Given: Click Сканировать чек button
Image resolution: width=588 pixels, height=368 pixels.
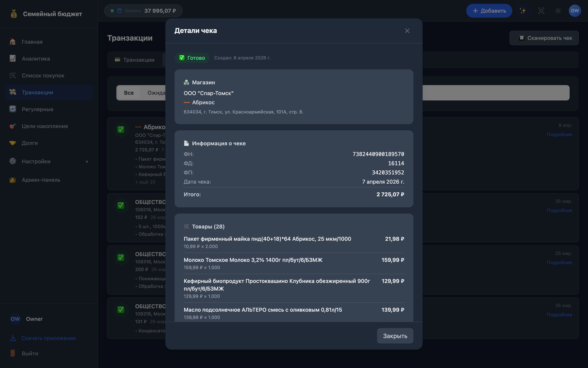Looking at the screenshot, I should 544,38.
